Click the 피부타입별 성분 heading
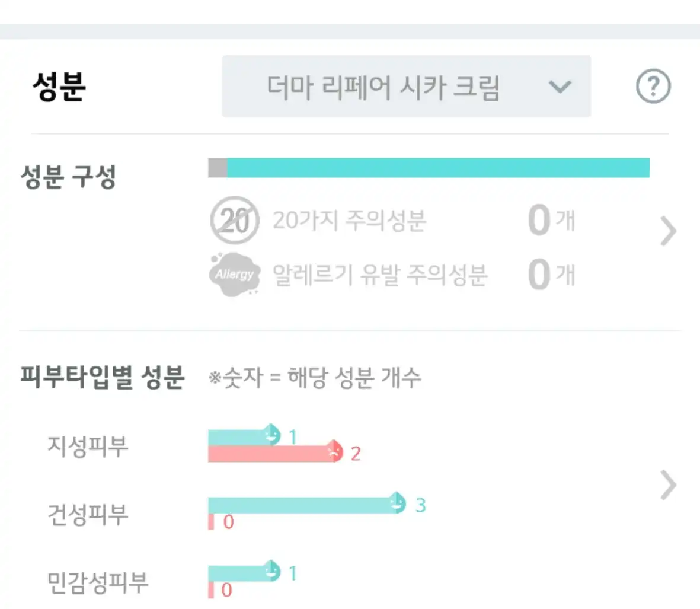The image size is (700, 609). pyautogui.click(x=102, y=377)
